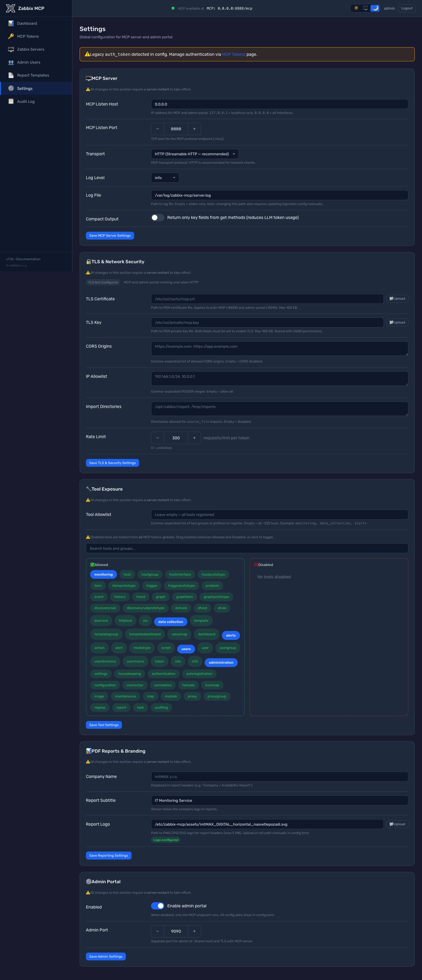422x980 pixels.
Task: Select system theme monitor icon
Action: (365, 8)
